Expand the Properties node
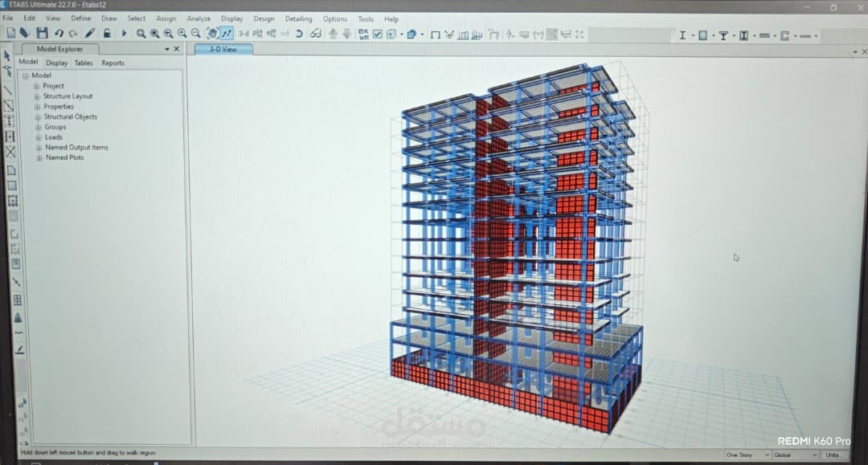Viewport: 868px width, 465px height. point(37,107)
